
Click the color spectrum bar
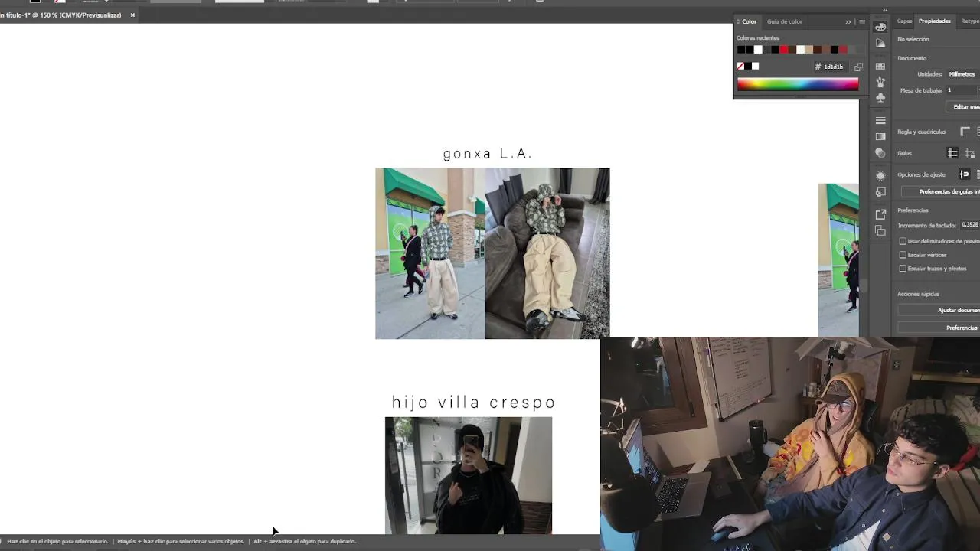click(x=798, y=84)
